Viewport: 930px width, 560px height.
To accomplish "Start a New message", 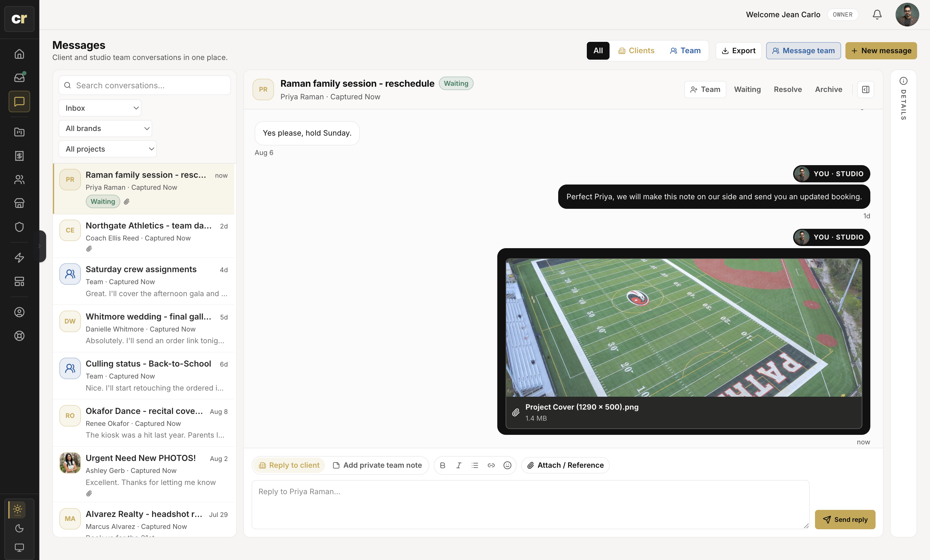I will (881, 50).
